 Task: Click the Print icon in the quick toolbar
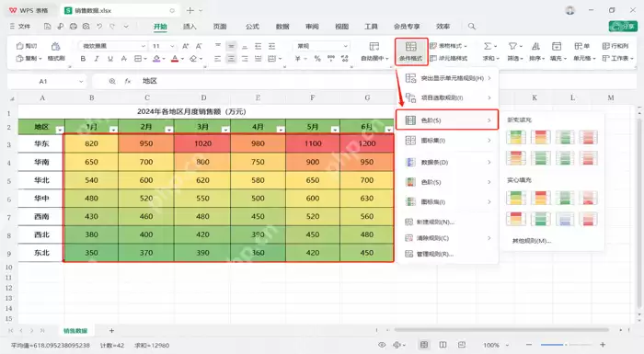[73, 27]
